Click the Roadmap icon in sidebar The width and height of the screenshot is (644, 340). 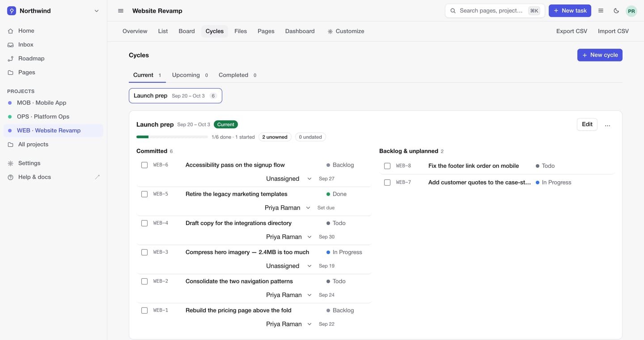(x=11, y=59)
